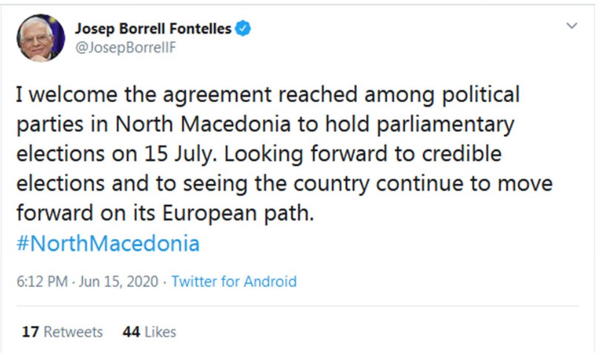
Task: Open the @JosepBorrellF handle link
Action: (126, 48)
